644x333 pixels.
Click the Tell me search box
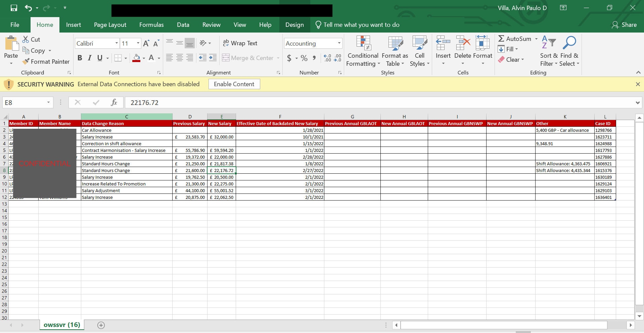point(357,25)
